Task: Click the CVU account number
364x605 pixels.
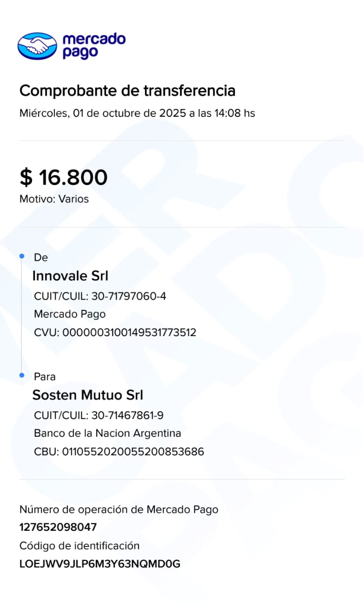Action: pos(115,332)
